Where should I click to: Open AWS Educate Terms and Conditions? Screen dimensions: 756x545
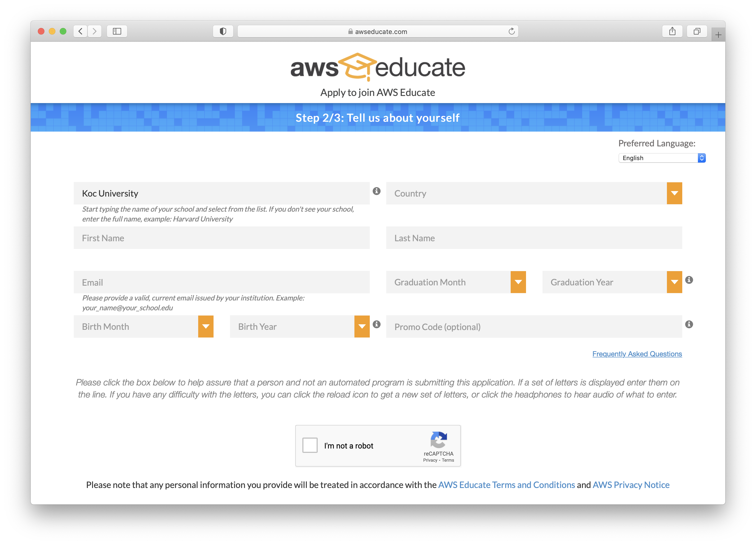click(506, 485)
